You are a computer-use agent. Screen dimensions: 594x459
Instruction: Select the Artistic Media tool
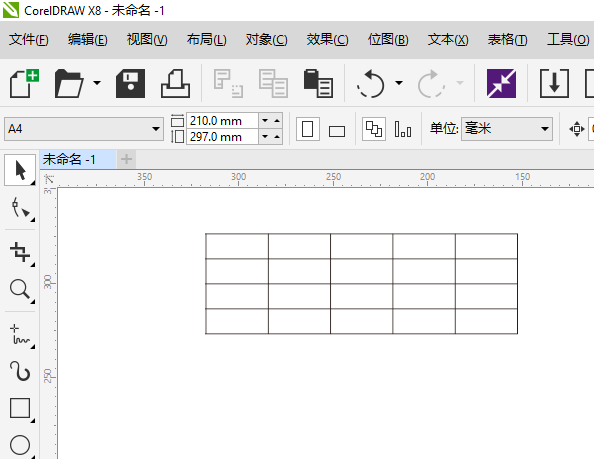[20, 371]
